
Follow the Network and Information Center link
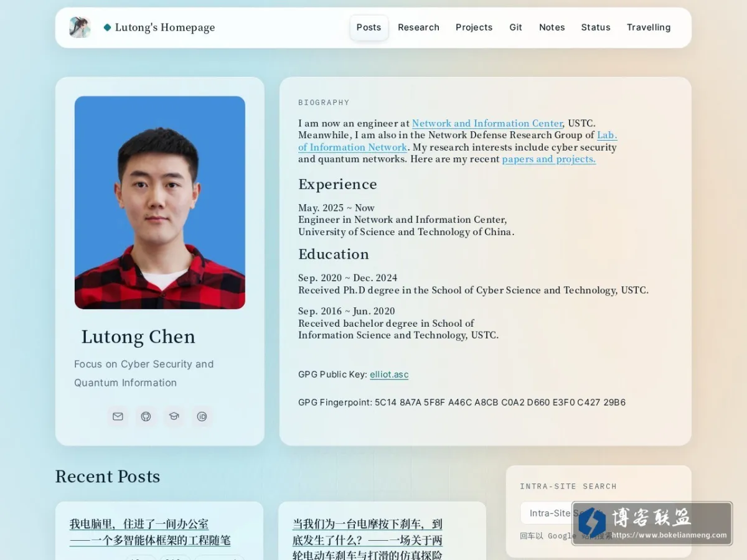pos(487,123)
